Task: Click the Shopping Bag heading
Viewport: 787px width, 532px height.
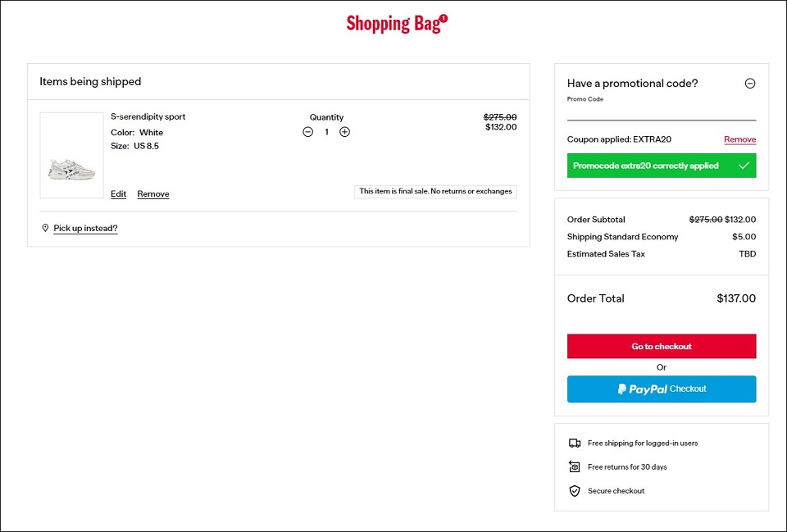Action: [393, 24]
